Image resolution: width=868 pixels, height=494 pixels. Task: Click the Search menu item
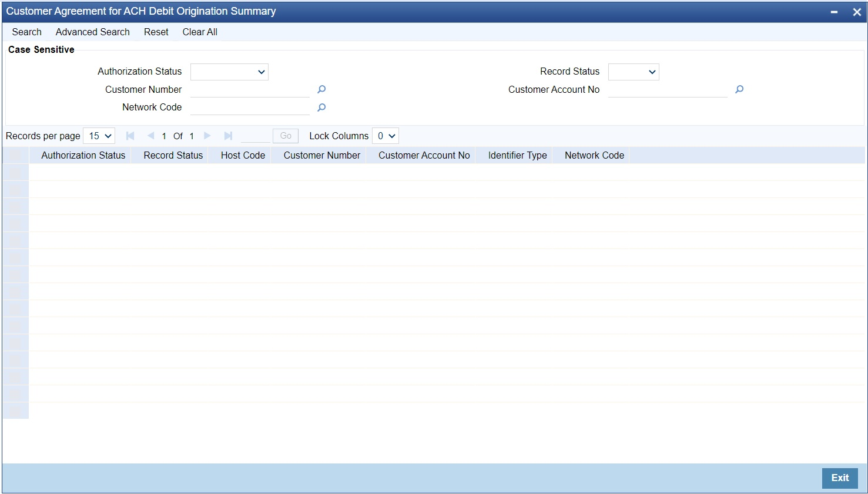27,32
